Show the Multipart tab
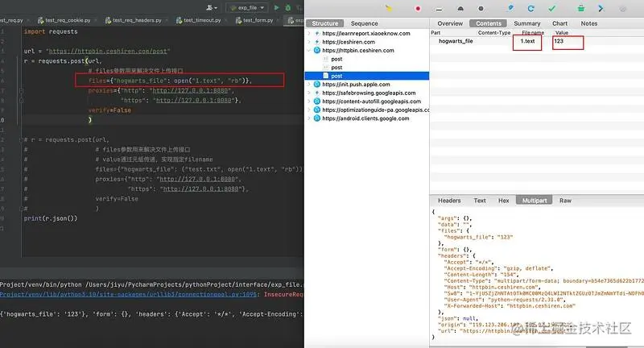This screenshot has width=644, height=348. coord(535,201)
